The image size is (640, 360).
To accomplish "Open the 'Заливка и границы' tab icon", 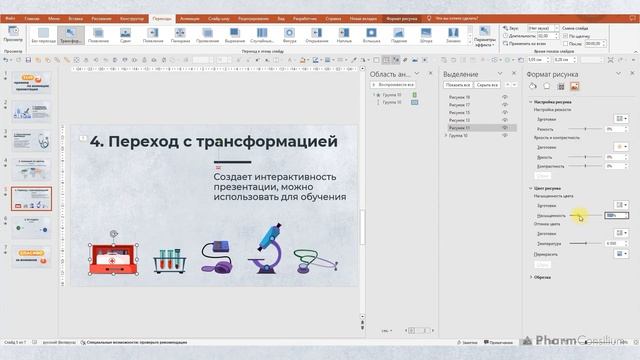I will (533, 86).
